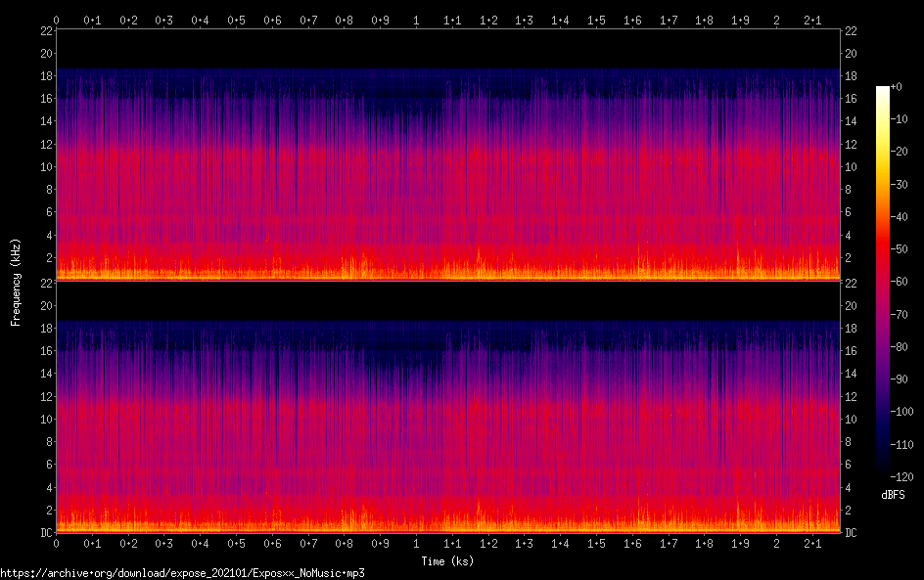924x580 pixels.
Task: Click the '-80' label on the color scale
Action: click(900, 347)
